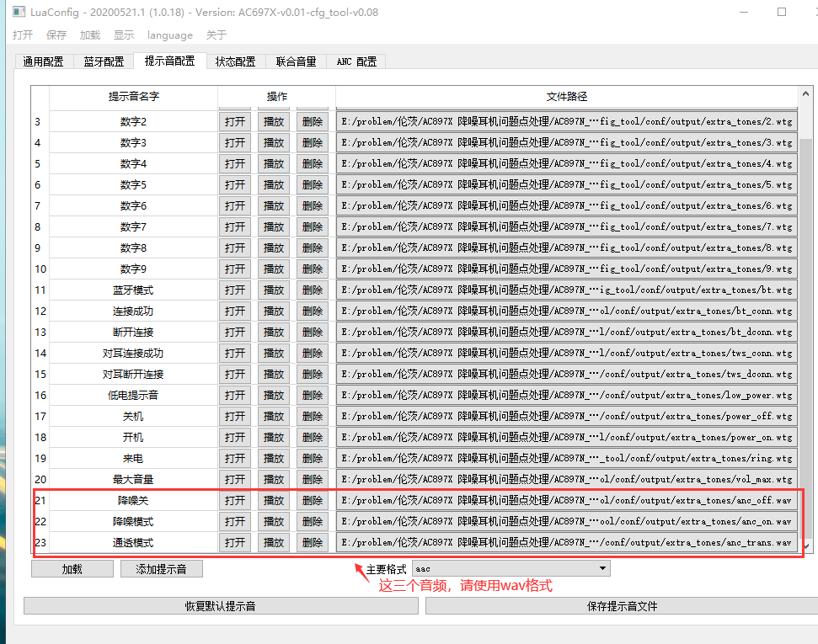
Task: Select the 提示音配置 tab
Action: pyautogui.click(x=169, y=61)
